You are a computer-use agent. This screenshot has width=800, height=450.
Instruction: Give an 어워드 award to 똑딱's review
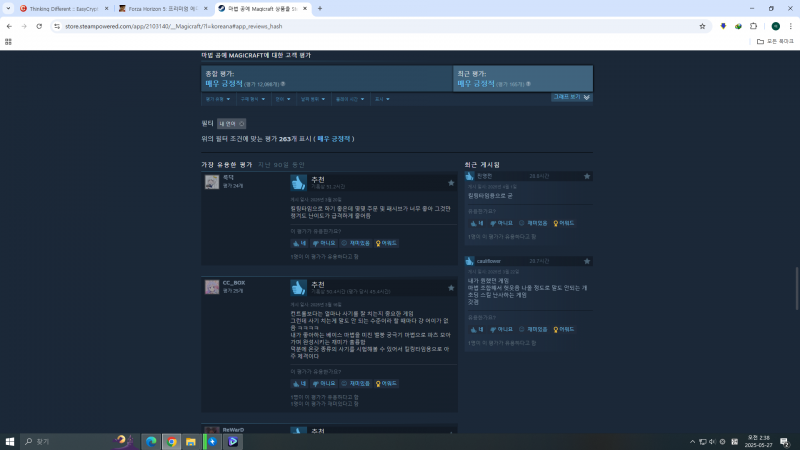coord(386,243)
